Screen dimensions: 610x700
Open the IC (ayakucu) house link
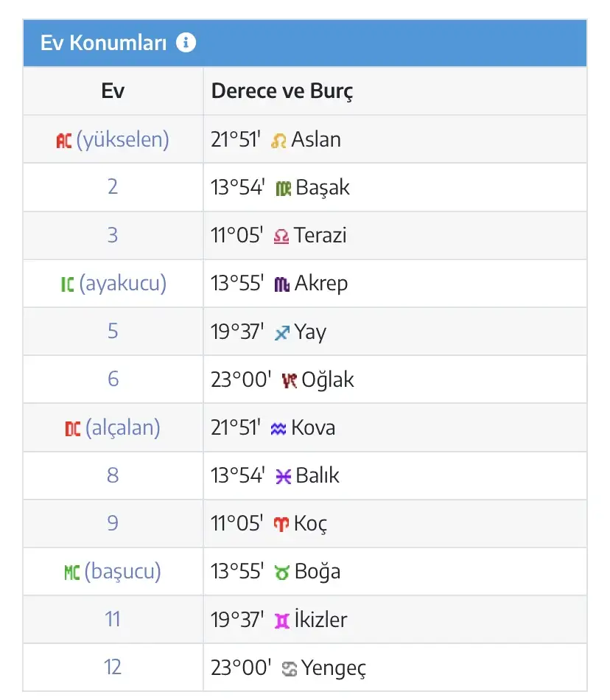[x=113, y=284]
